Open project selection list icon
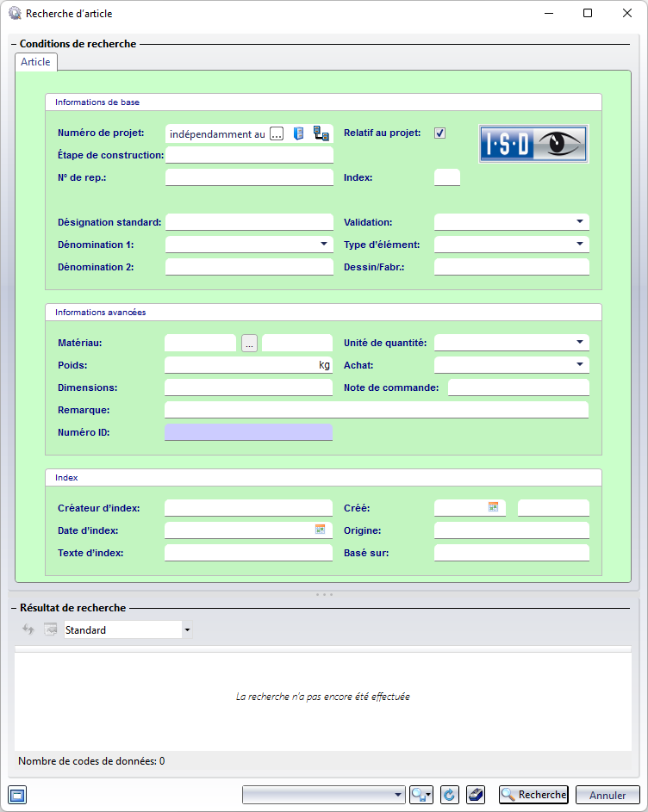Image resolution: width=648 pixels, height=812 pixels. pyautogui.click(x=299, y=133)
